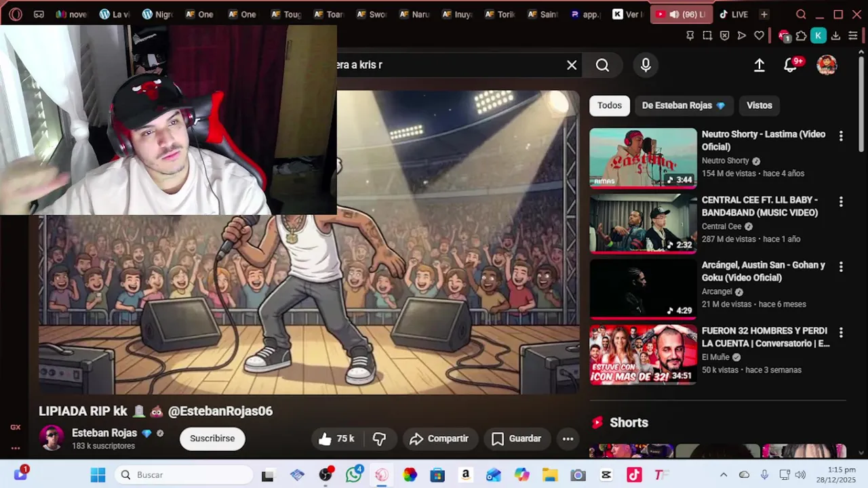Open Opera's search-in-tabs magnifier icon
This screenshot has width=868, height=488.
point(801,14)
